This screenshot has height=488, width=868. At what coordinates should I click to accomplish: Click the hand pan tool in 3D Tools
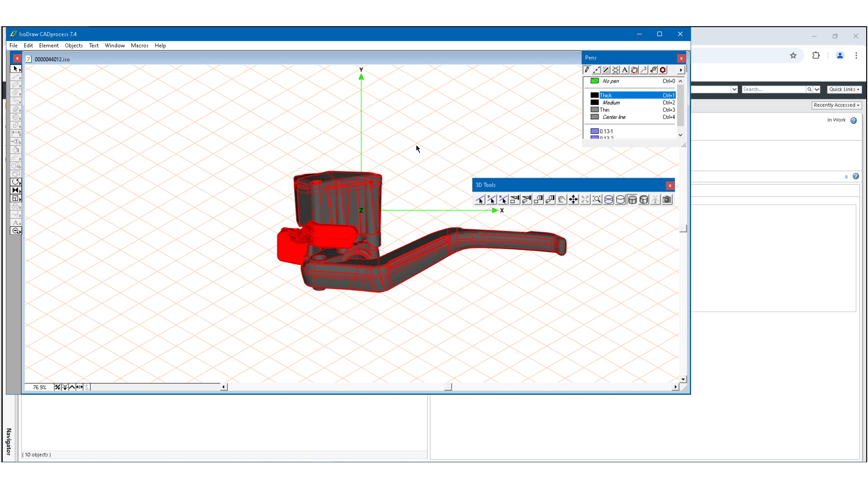point(561,200)
